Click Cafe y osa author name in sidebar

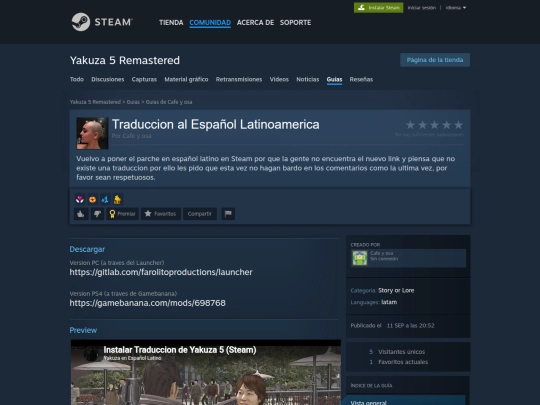pos(382,253)
